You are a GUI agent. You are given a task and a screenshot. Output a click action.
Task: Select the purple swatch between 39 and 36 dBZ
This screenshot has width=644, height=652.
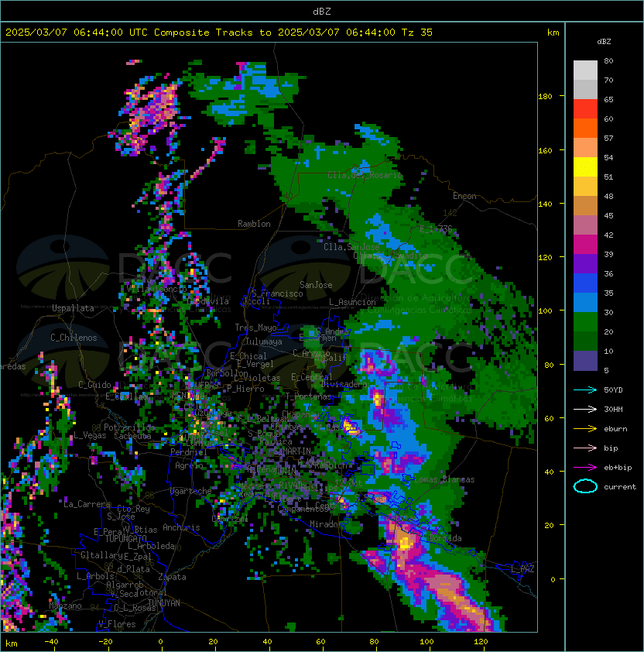585,263
